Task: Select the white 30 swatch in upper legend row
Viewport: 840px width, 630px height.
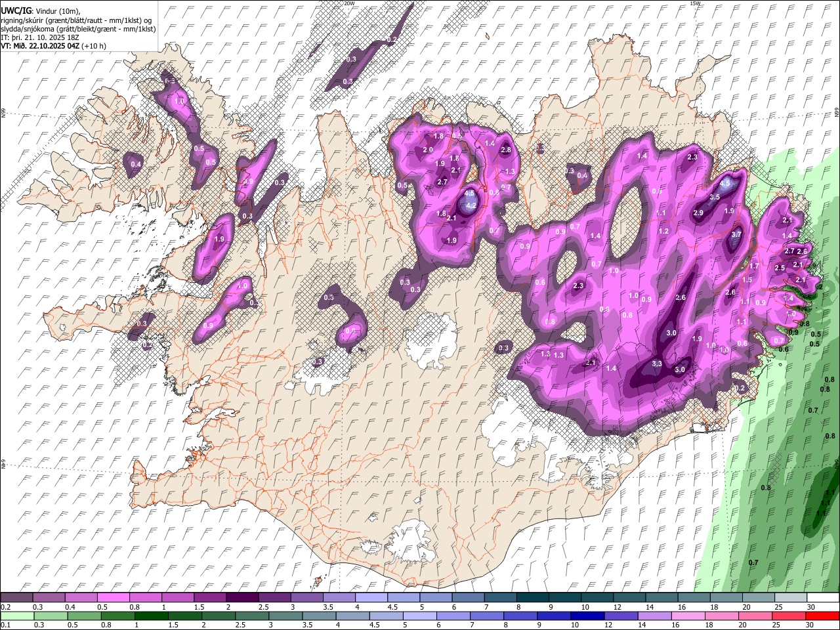Action: (823, 598)
